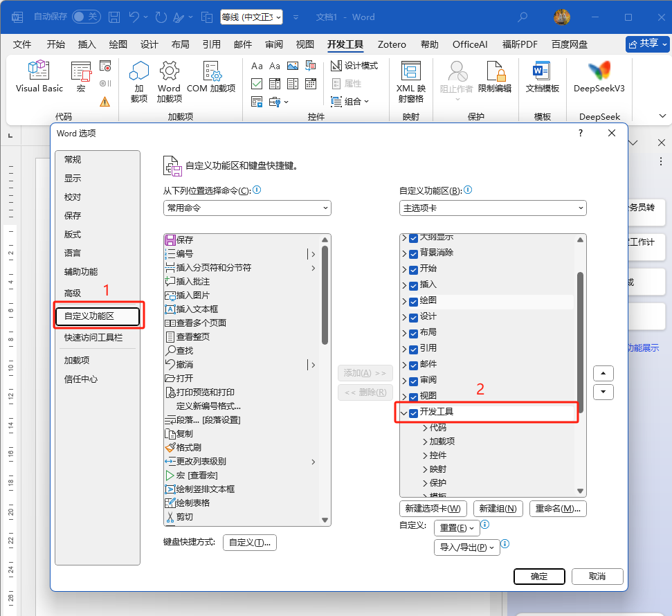This screenshot has width=672, height=616.
Task: Insert rich text content control (first Aa)
Action: (257, 66)
